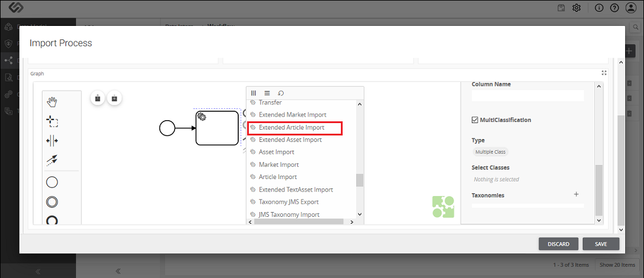The height and width of the screenshot is (278, 644).
Task: Open the help question mark icon
Action: pyautogui.click(x=615, y=8)
